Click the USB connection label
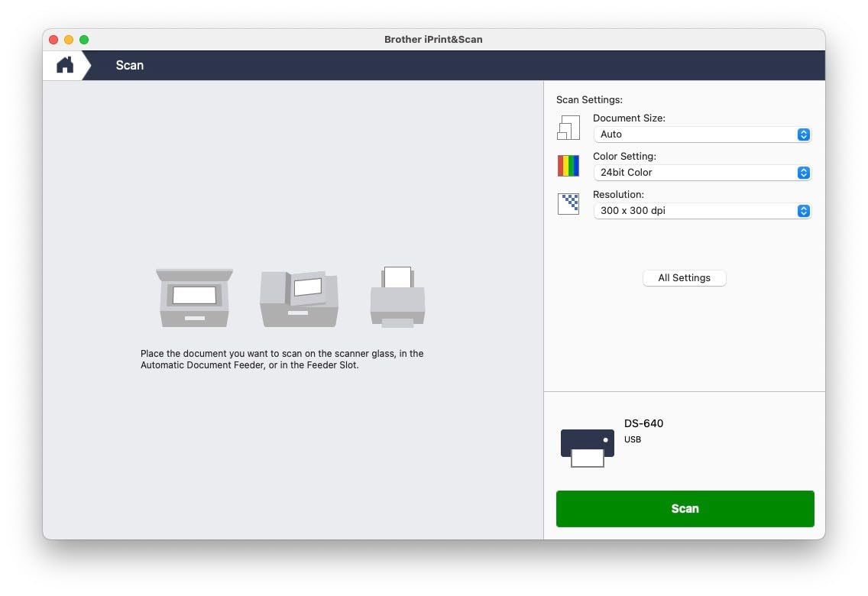 [632, 439]
